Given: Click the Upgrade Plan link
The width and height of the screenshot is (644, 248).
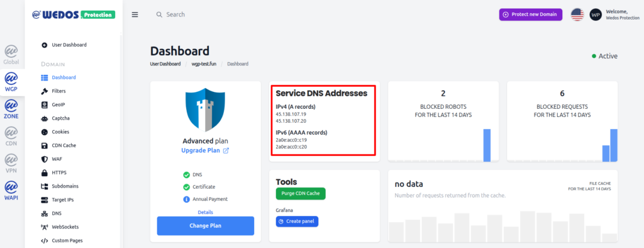Looking at the screenshot, I should pyautogui.click(x=201, y=150).
